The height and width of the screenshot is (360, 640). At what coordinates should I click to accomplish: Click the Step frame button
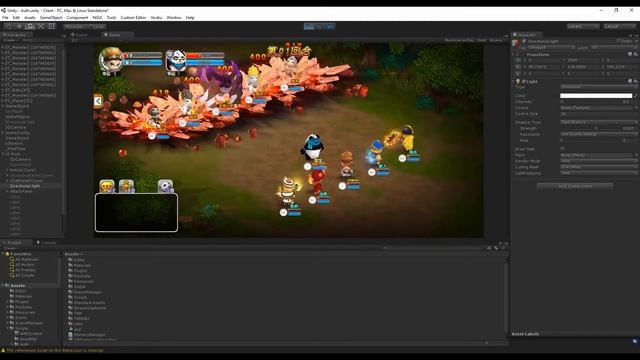pos(330,27)
